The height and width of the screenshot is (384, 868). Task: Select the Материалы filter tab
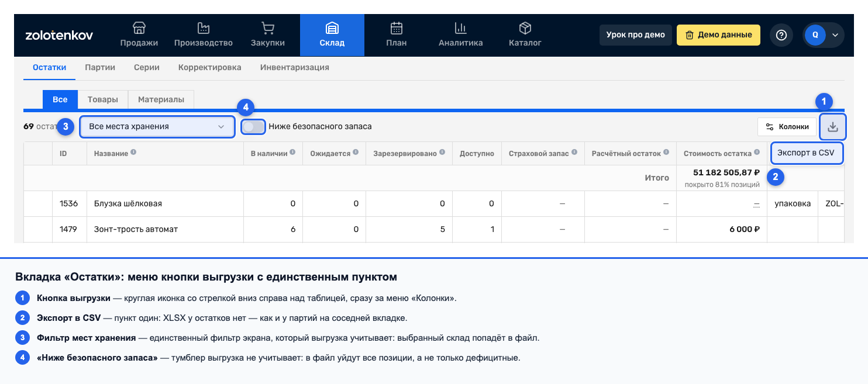pyautogui.click(x=161, y=99)
